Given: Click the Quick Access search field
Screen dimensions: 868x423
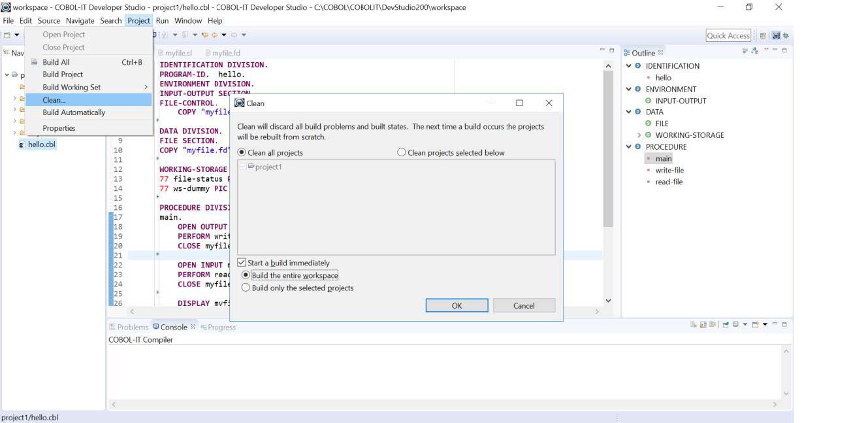Looking at the screenshot, I should point(728,35).
